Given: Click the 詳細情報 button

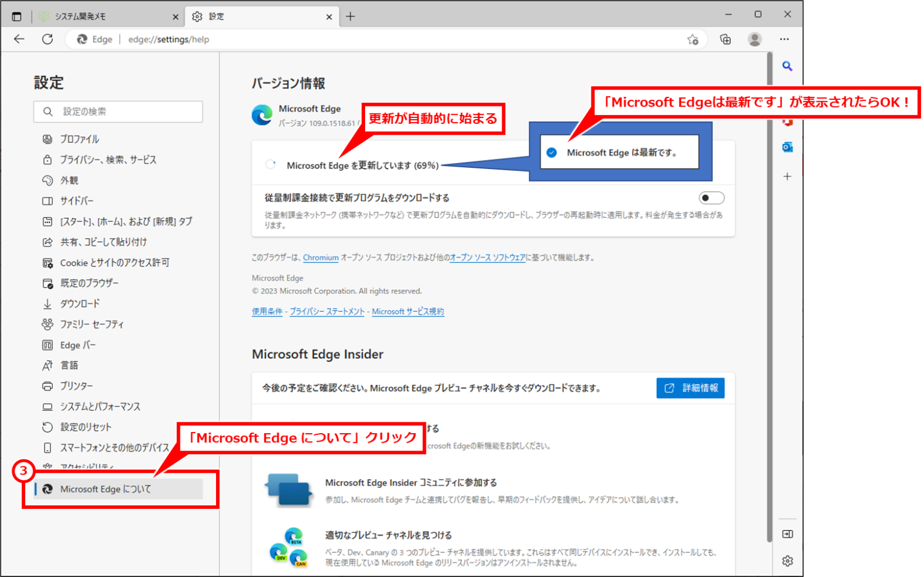Looking at the screenshot, I should tap(690, 388).
